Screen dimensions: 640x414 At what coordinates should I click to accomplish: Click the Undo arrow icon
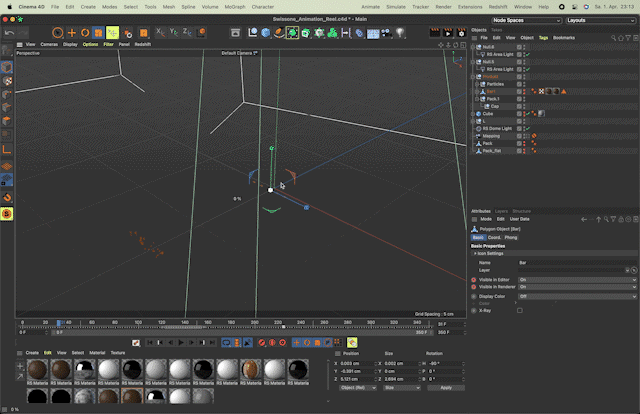pyautogui.click(x=9, y=33)
